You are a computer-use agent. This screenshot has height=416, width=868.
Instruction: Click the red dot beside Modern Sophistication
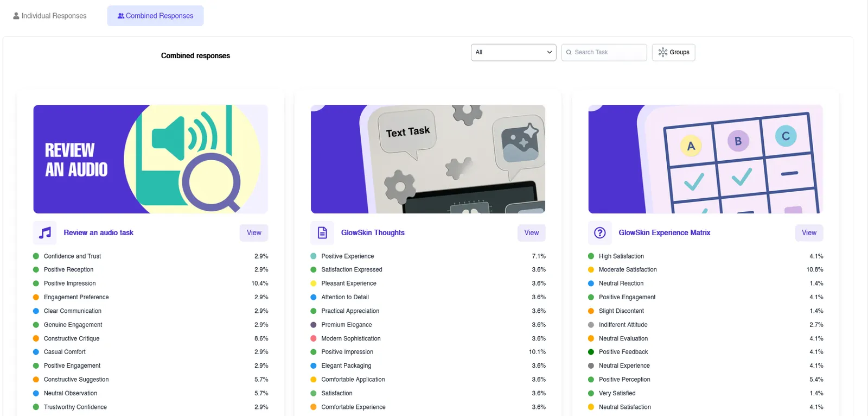tap(314, 339)
